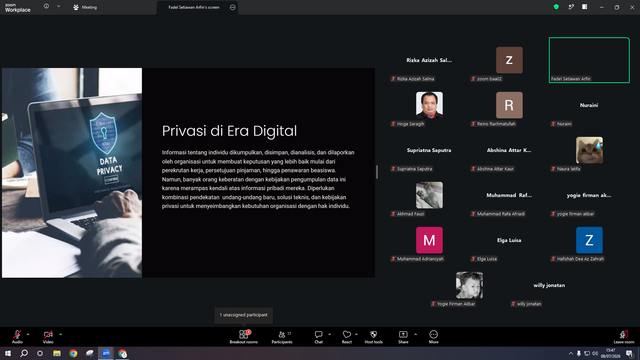Expand the dropdown next to meeting info
This screenshot has height=360, width=640.
click(58, 7)
